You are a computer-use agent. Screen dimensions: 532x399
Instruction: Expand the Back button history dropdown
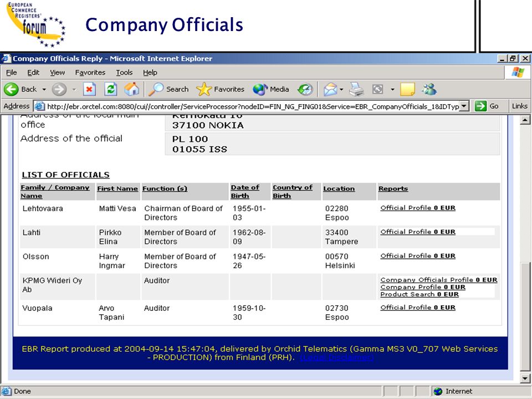44,90
